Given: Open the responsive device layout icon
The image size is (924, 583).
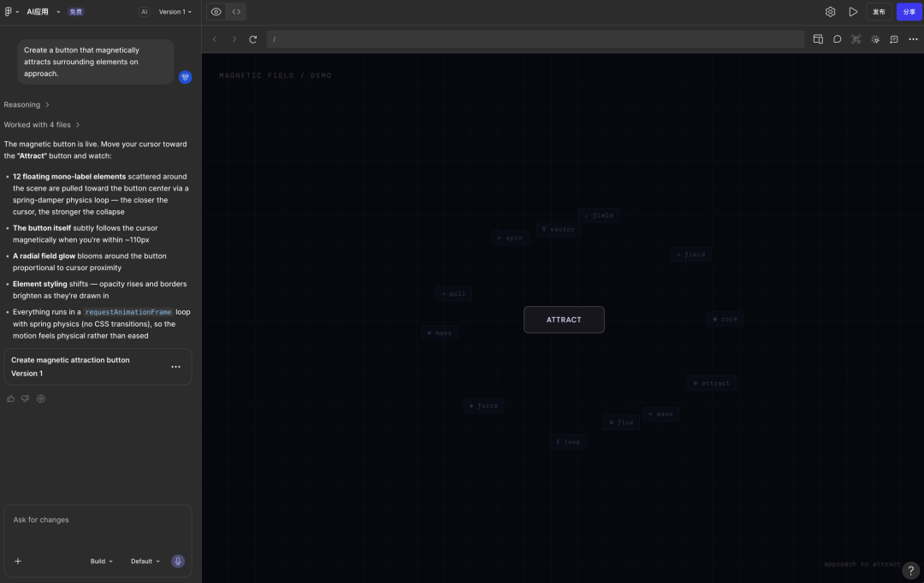Looking at the screenshot, I should 818,39.
